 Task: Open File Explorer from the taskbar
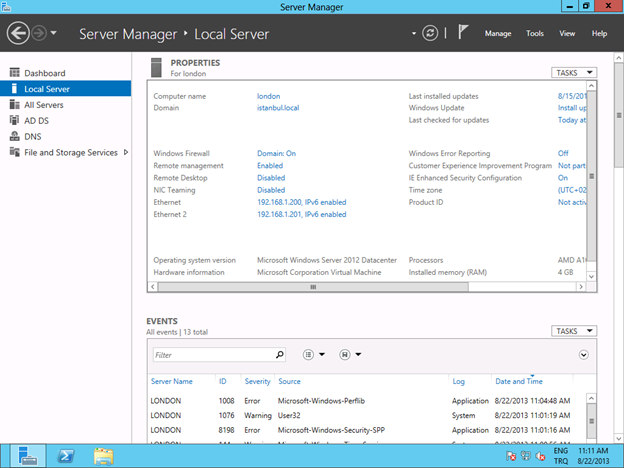point(103,456)
